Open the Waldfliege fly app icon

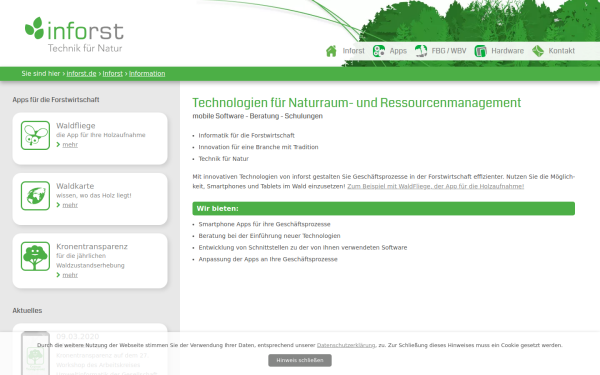coord(35,135)
